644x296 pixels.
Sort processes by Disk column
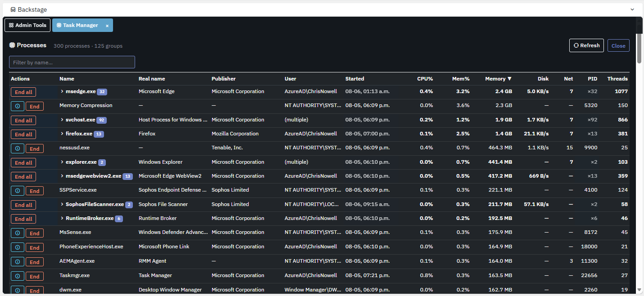point(543,79)
